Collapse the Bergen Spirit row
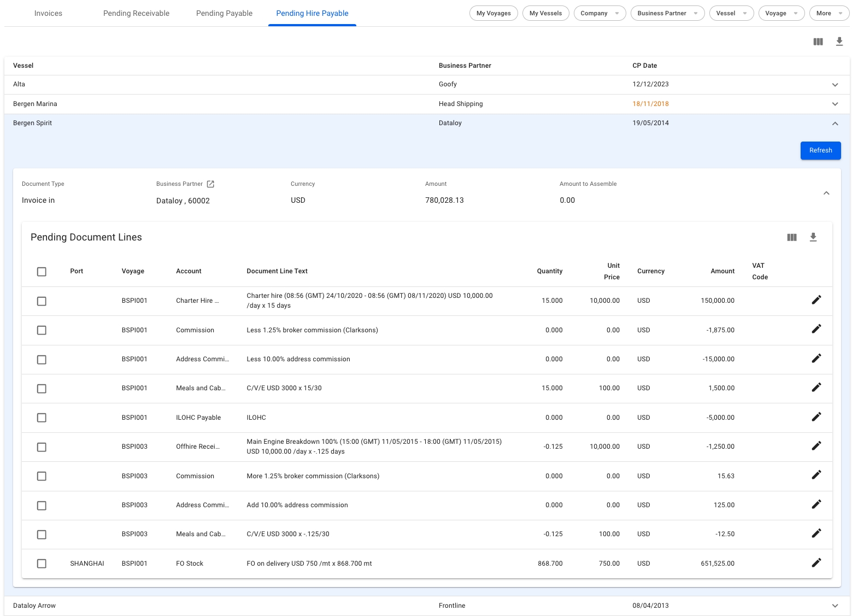Image resolution: width=852 pixels, height=616 pixels. point(835,124)
